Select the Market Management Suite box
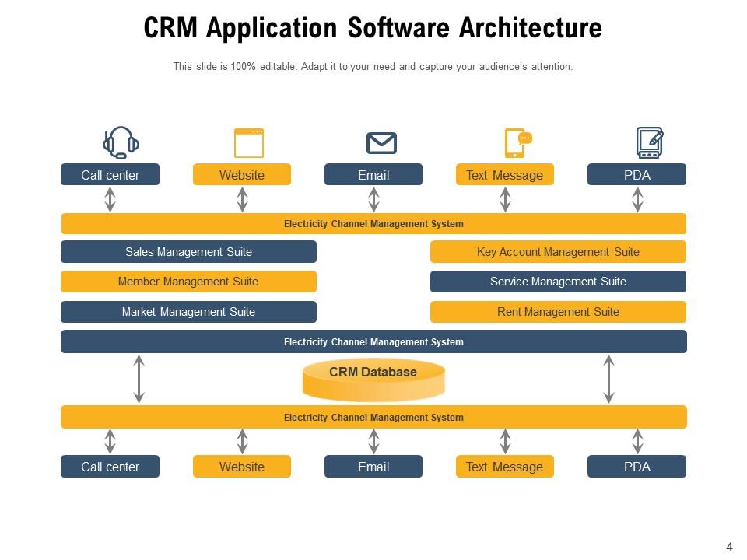Screen dimensions: 747x560 188,311
